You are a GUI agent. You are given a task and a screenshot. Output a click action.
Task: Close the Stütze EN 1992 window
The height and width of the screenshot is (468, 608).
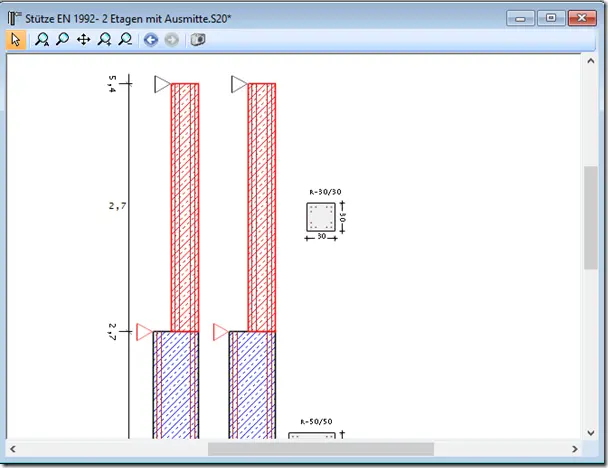[582, 18]
